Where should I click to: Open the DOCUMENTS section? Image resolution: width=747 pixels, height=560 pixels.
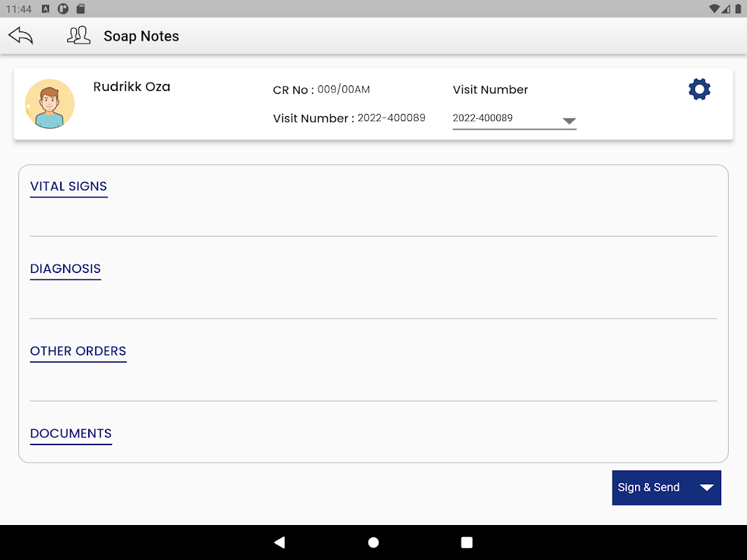[71, 433]
